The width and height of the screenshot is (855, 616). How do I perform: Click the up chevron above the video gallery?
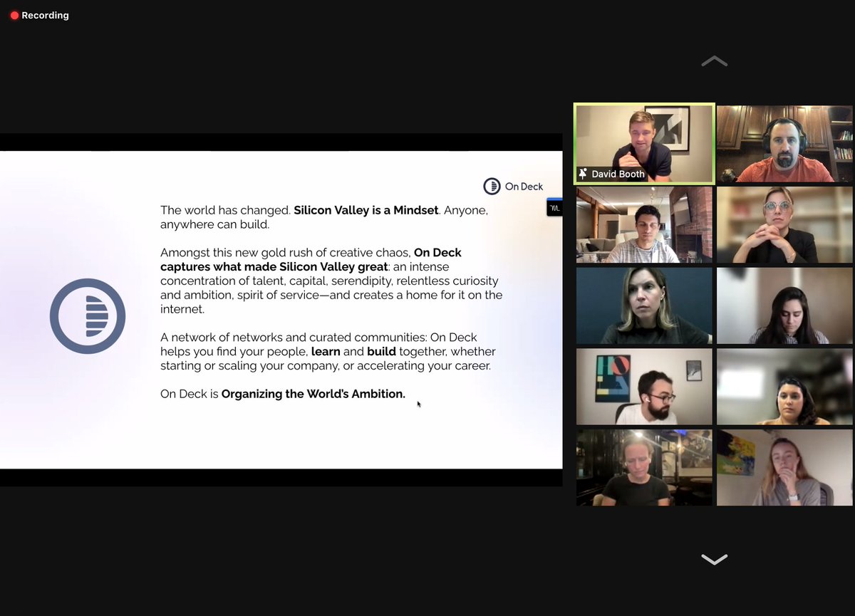(x=714, y=61)
